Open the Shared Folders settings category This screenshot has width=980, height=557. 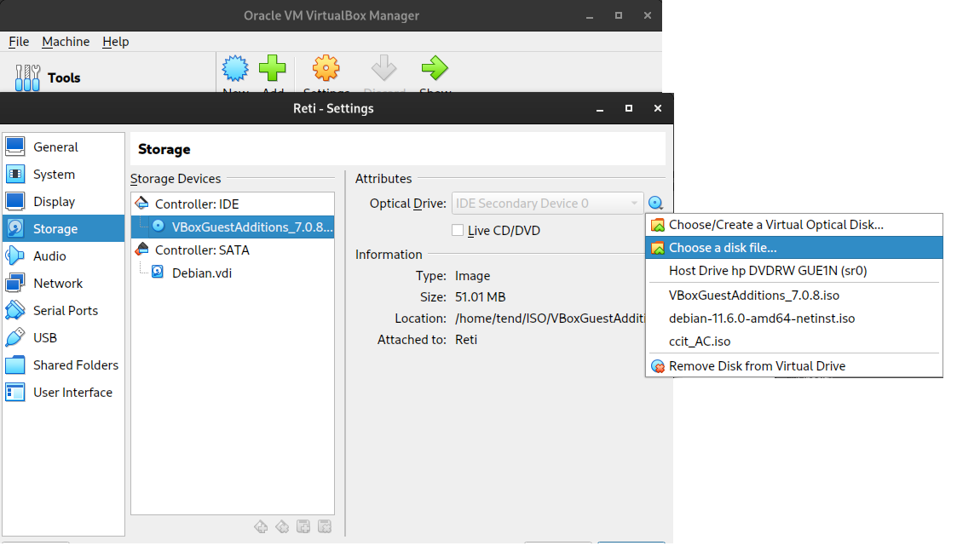coord(63,365)
